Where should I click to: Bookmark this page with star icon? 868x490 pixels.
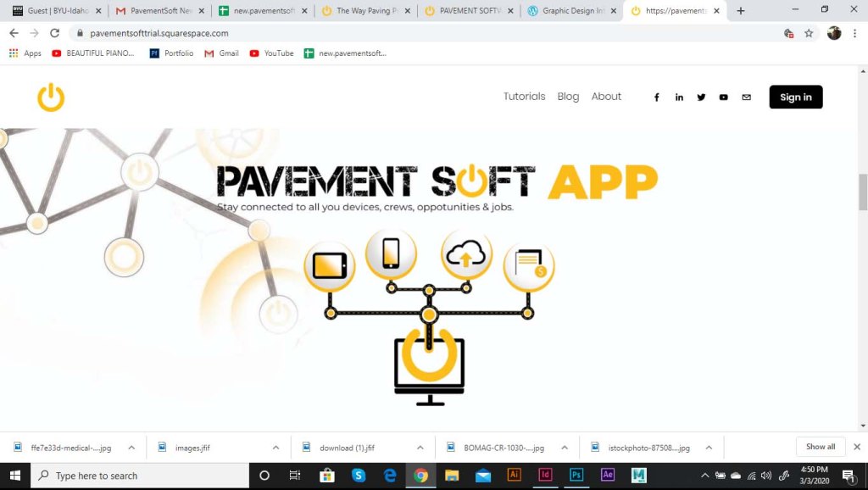point(809,33)
